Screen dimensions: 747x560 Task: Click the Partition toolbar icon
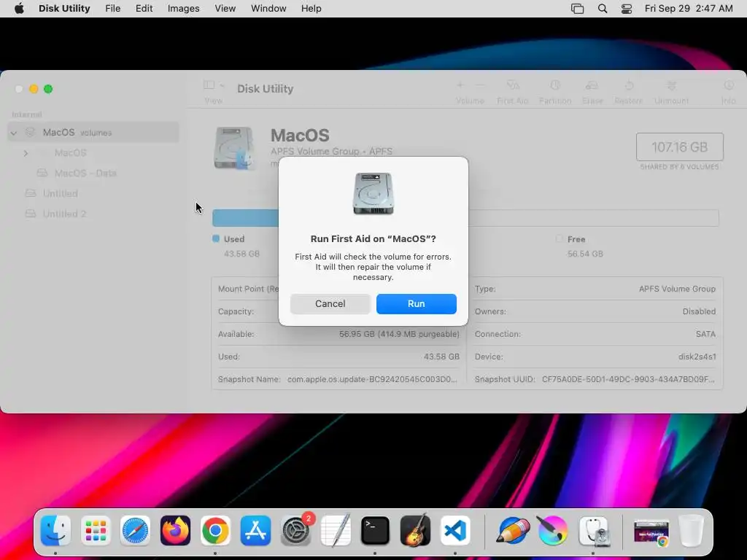click(x=555, y=85)
